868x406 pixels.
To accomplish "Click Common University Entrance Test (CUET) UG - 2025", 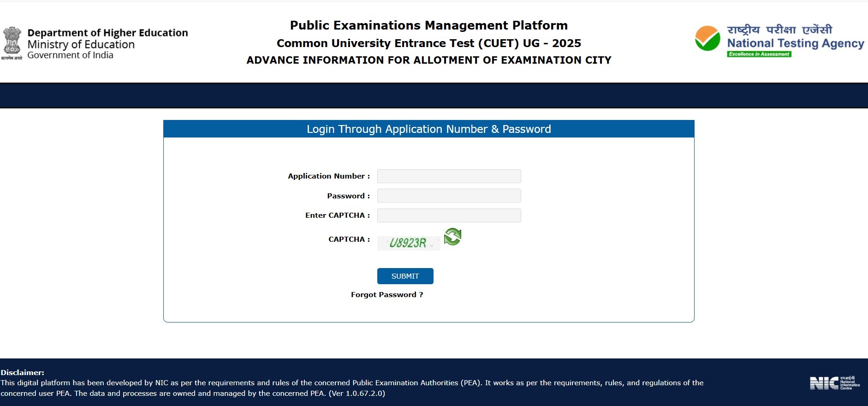I will tap(429, 43).
